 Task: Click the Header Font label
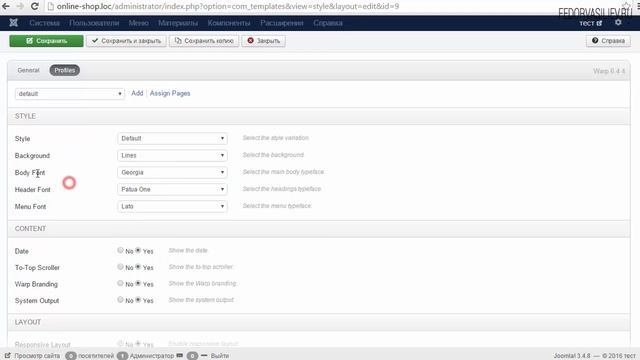33,190
